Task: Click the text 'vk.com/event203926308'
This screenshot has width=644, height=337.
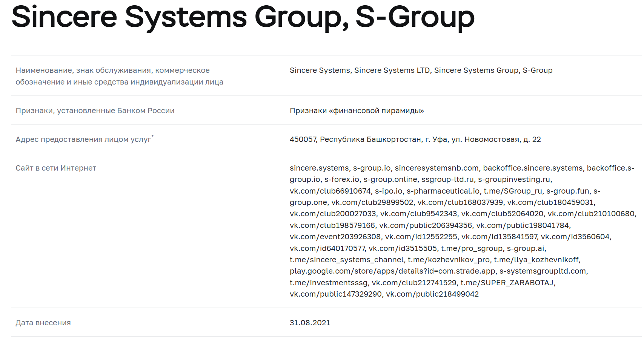Action: tap(335, 237)
